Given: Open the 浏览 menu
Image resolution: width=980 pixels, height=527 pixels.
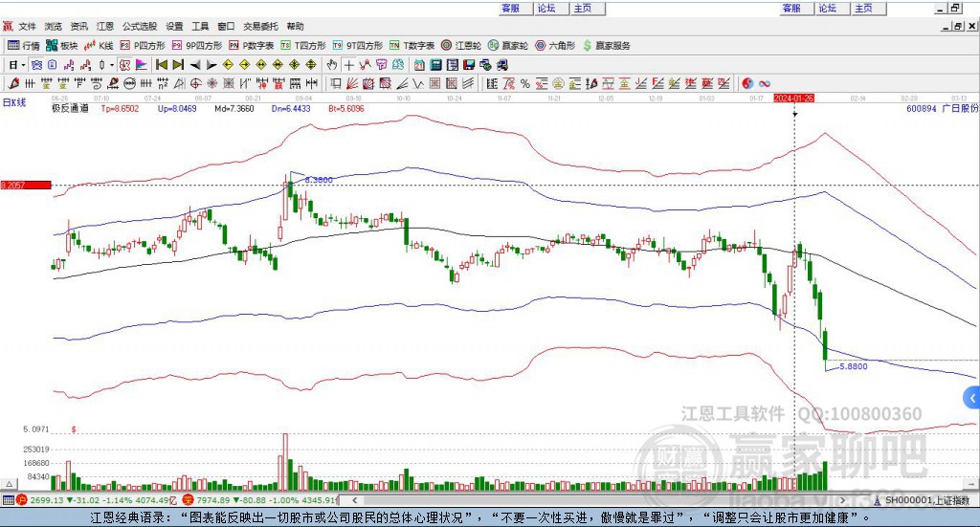Looking at the screenshot, I should point(54,26).
